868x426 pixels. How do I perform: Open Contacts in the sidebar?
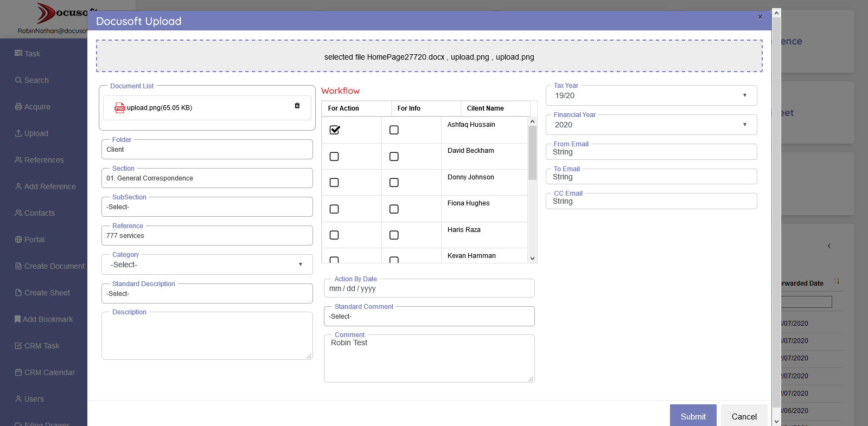[x=35, y=213]
